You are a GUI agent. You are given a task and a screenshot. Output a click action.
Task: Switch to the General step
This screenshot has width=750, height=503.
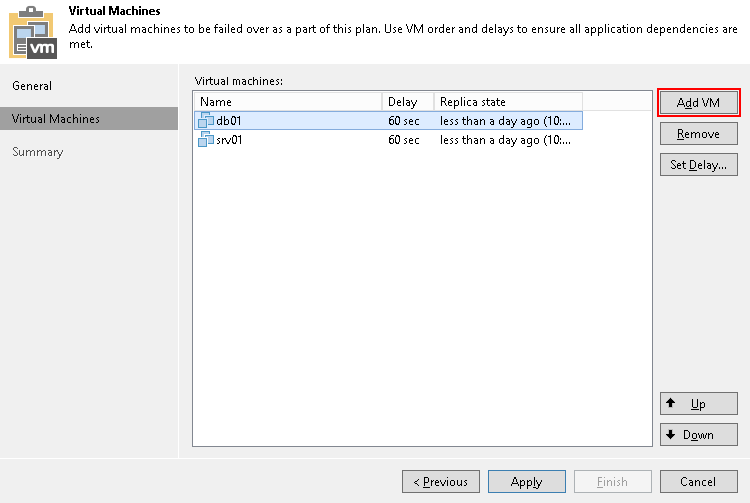pyautogui.click(x=32, y=86)
